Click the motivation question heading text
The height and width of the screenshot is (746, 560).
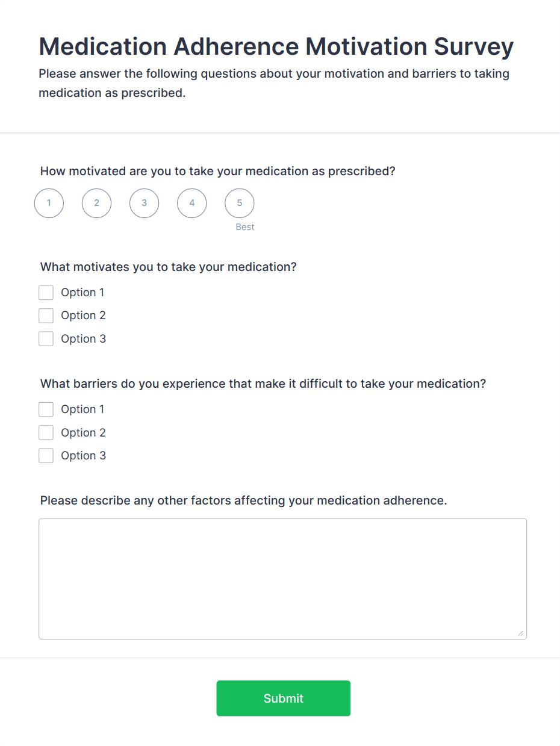[217, 171]
